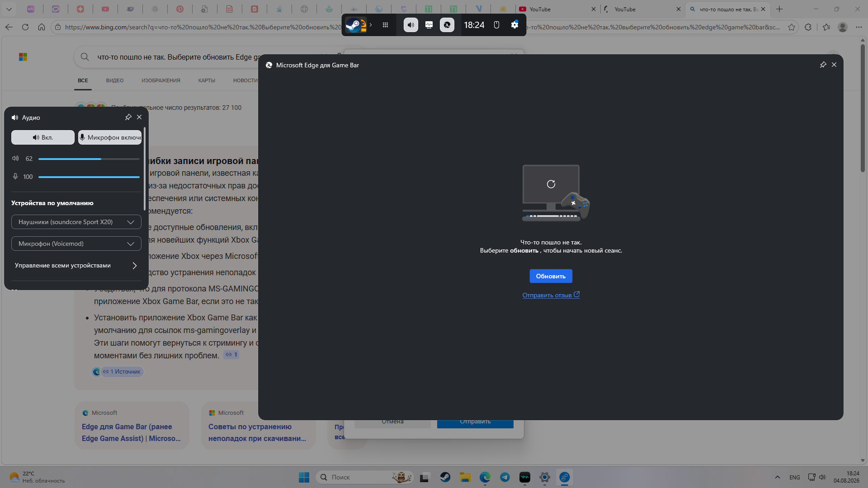The image size is (868, 488).
Task: Toggle the Edge widget in Game Bar
Action: [447, 25]
